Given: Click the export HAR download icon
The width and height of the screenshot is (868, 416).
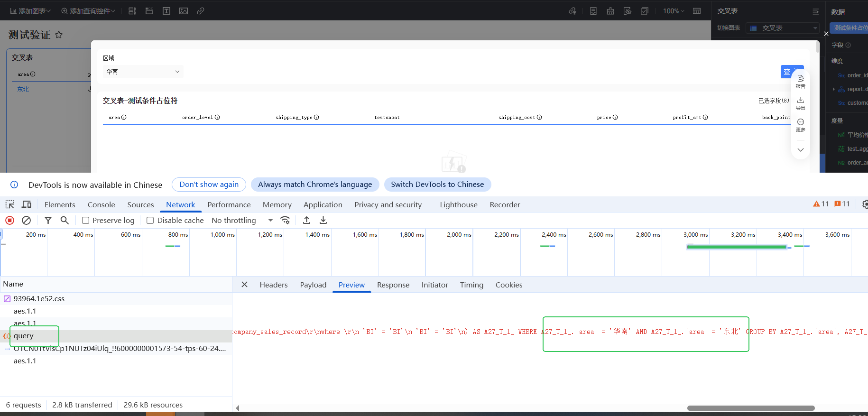Looking at the screenshot, I should [323, 220].
